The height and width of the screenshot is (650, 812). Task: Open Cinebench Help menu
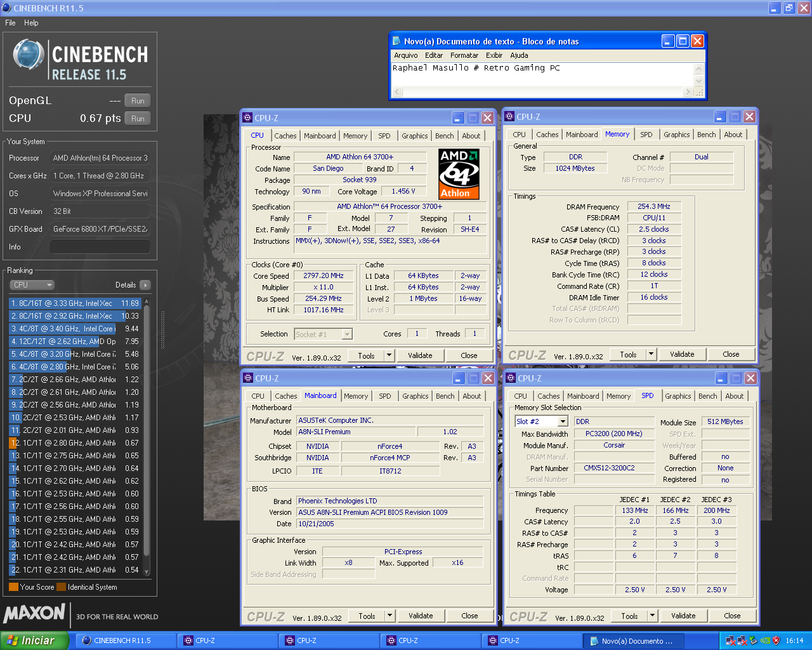(x=31, y=23)
